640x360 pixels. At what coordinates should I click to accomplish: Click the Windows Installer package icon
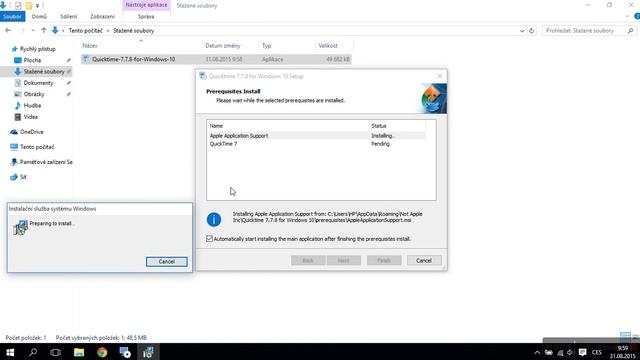20,227
